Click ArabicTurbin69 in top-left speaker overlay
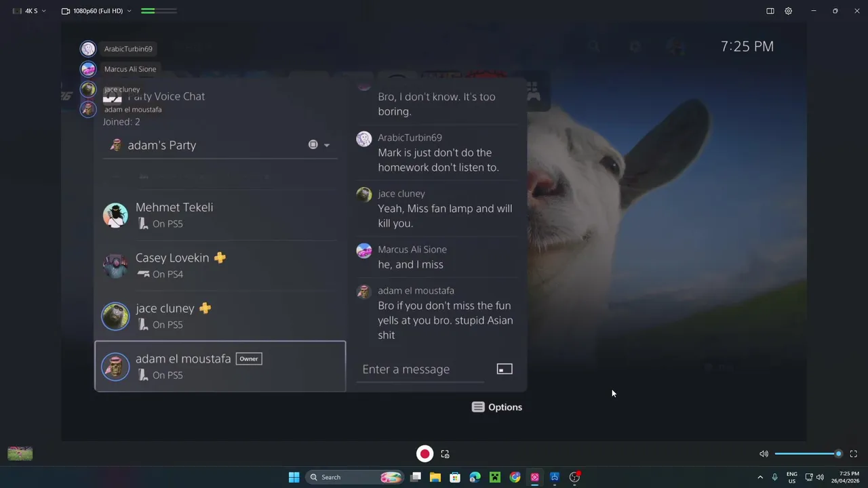Viewport: 868px width, 488px height. click(x=119, y=49)
